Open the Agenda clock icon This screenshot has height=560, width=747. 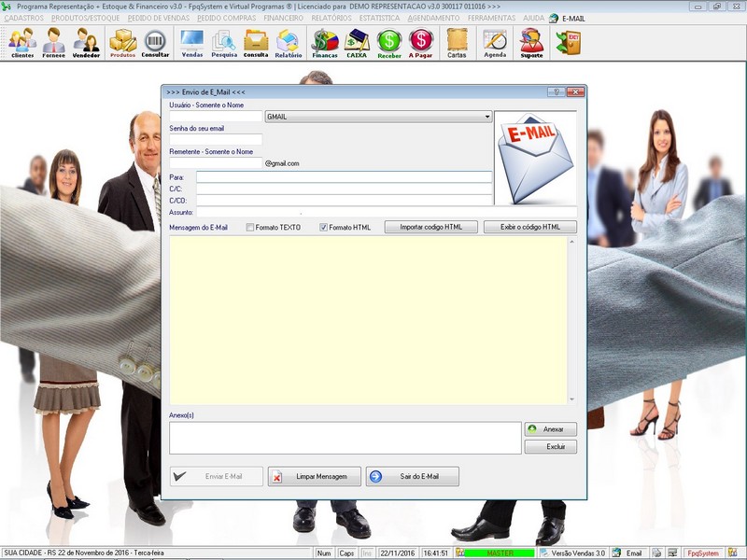(495, 43)
